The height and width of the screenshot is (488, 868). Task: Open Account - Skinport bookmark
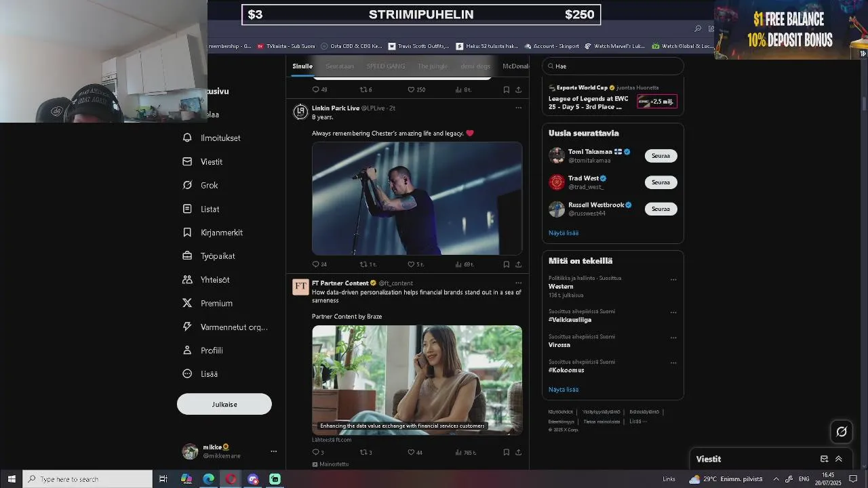(x=551, y=46)
